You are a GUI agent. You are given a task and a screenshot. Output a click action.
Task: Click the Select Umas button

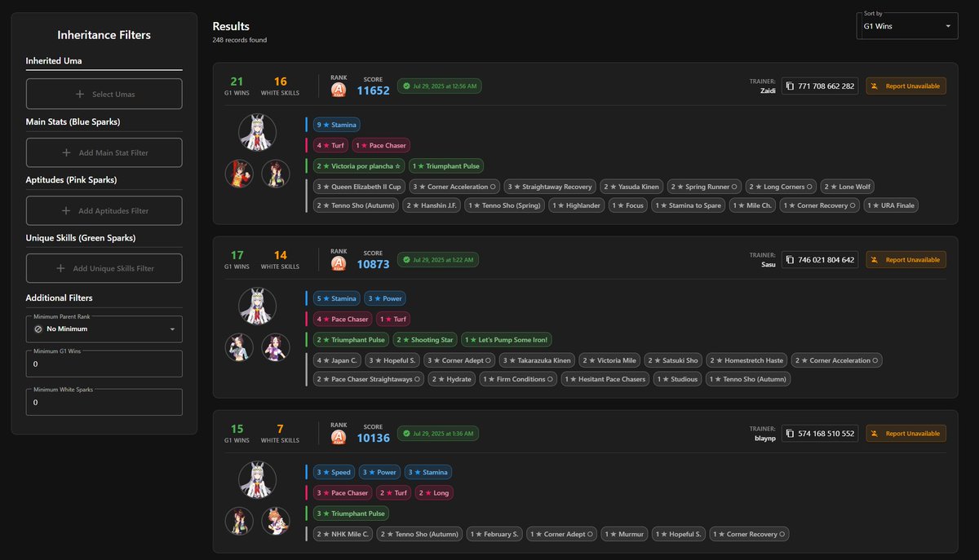104,94
